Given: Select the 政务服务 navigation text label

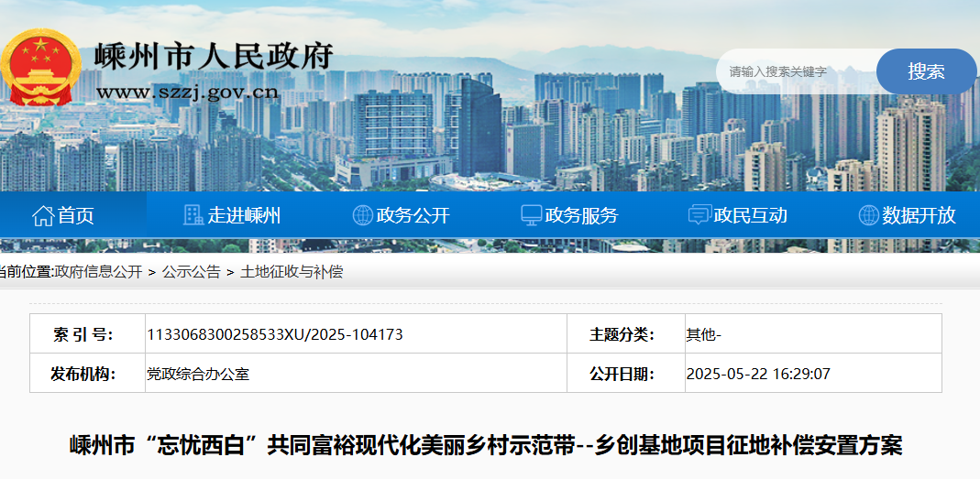Looking at the screenshot, I should 581,215.
